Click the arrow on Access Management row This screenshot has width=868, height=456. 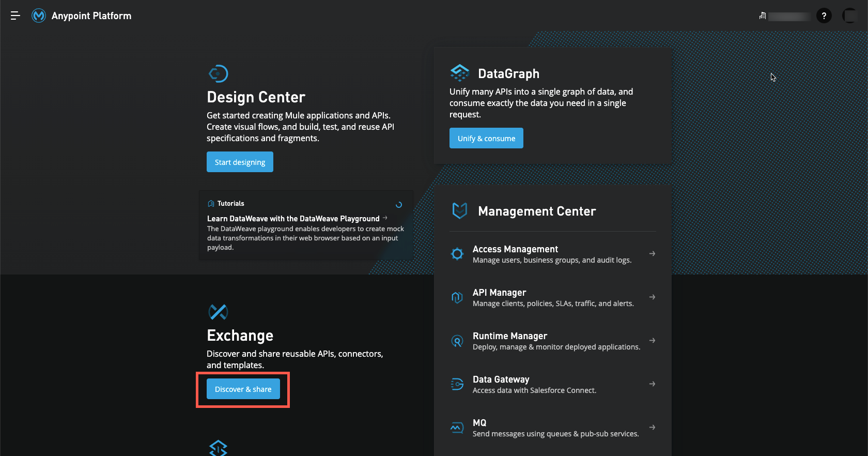[x=652, y=253]
